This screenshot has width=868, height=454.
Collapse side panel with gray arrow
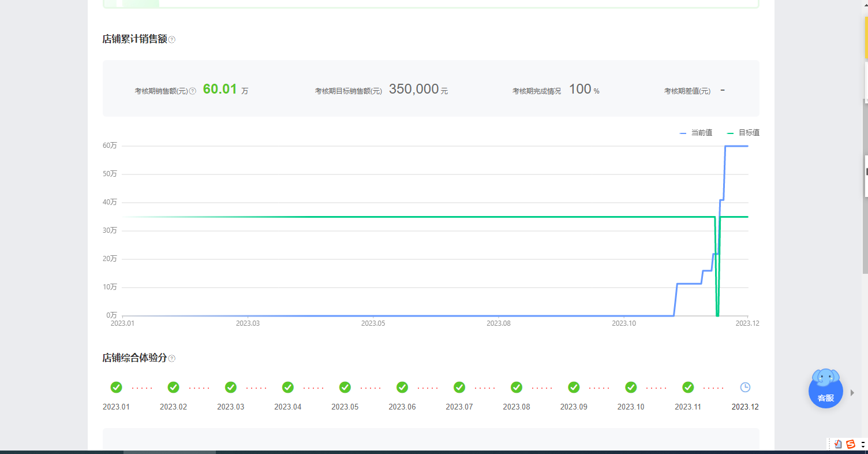[x=852, y=393]
